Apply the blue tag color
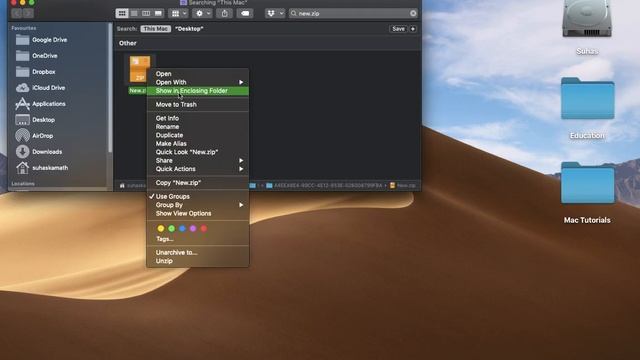This screenshot has height=360, width=640. pyautogui.click(x=182, y=229)
